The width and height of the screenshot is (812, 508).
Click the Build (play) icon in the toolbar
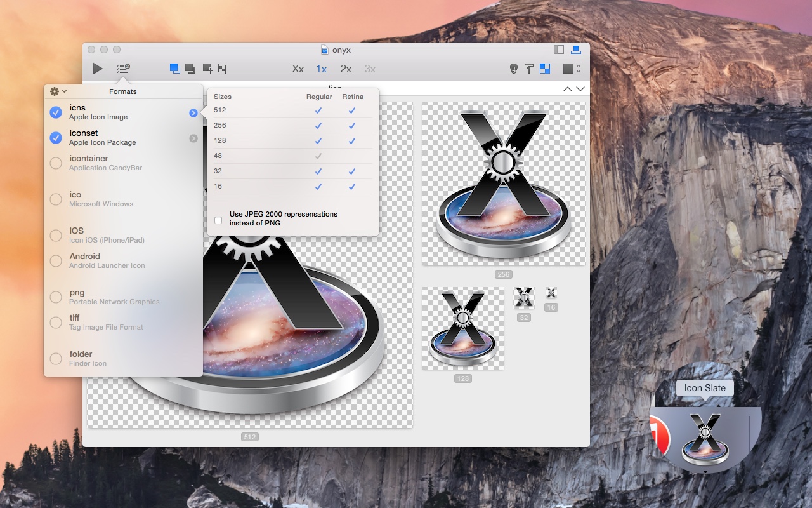tap(97, 69)
